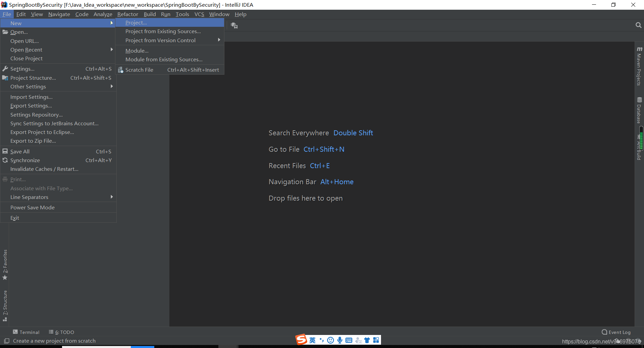Click the Sogou account login icon

click(358, 340)
